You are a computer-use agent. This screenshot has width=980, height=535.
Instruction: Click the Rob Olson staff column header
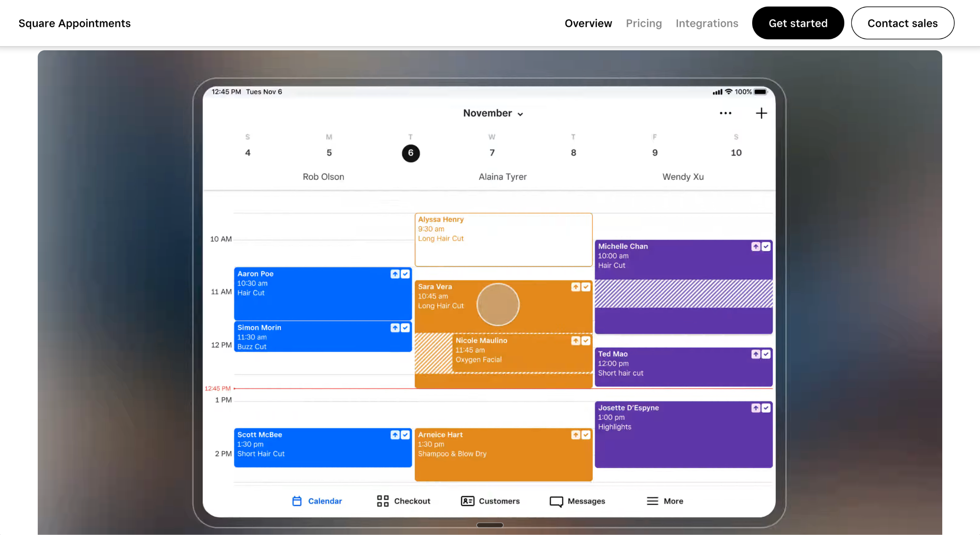tap(323, 177)
